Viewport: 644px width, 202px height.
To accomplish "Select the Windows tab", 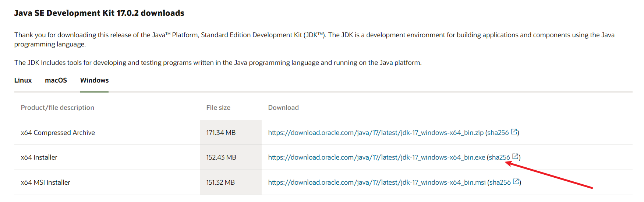I will (94, 80).
